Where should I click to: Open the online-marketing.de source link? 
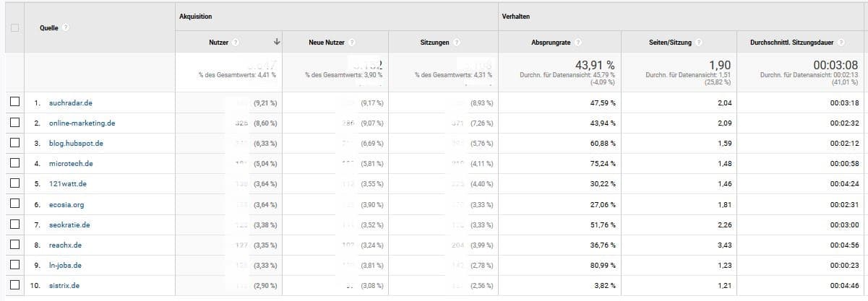tap(82, 123)
